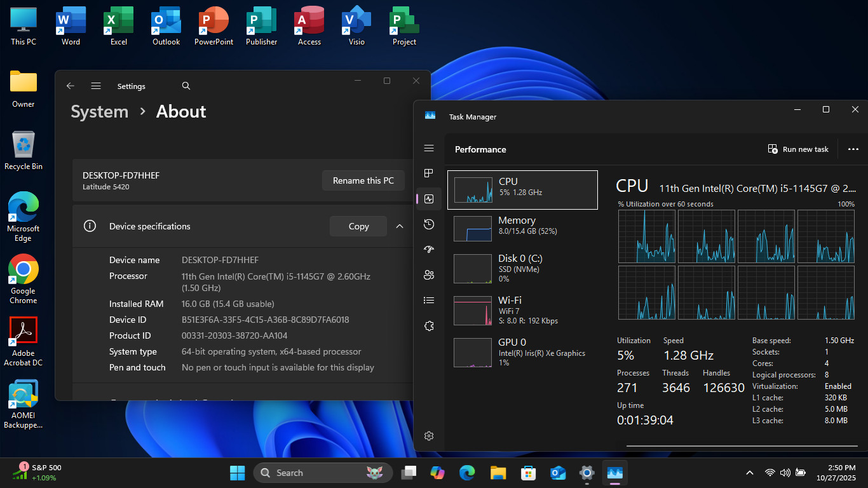This screenshot has height=488, width=868.
Task: Click Product ID value 00331-20303-38720-AA104
Action: [x=234, y=335]
